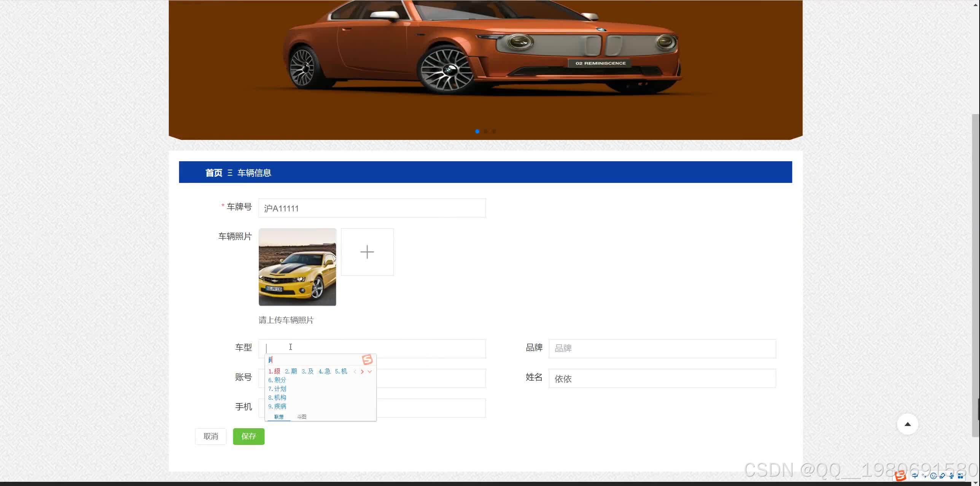This screenshot has width=980, height=486.
Task: Select 联想 tab in IME popup
Action: coord(279,417)
